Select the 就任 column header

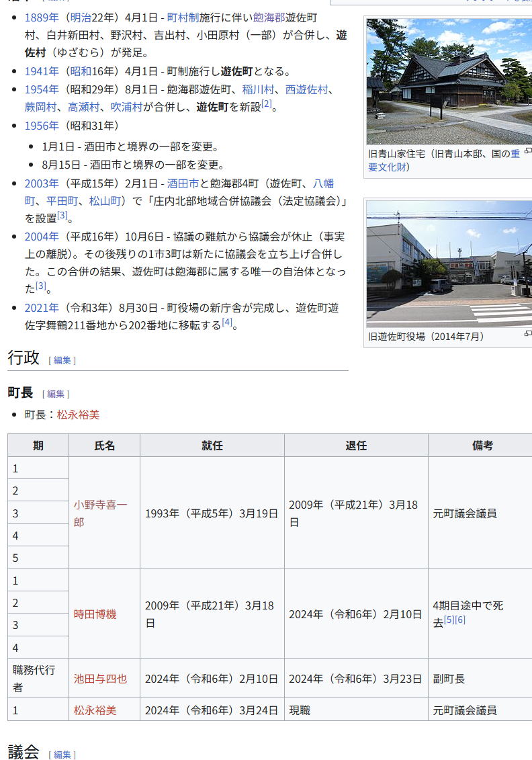click(x=212, y=446)
